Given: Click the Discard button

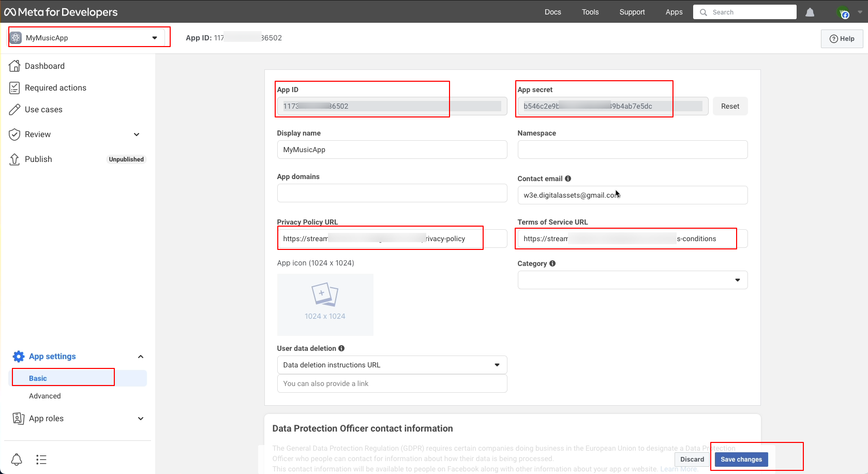Looking at the screenshot, I should pos(692,459).
